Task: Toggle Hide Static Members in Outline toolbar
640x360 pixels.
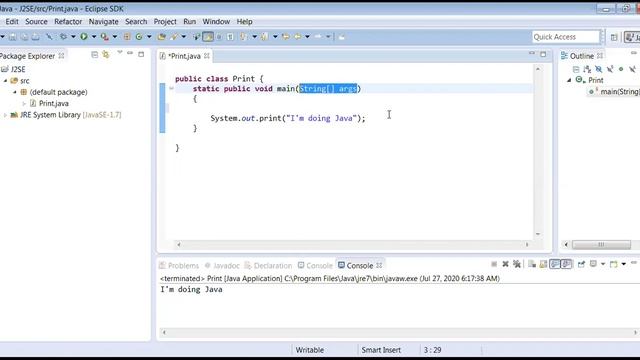Action: [610, 69]
